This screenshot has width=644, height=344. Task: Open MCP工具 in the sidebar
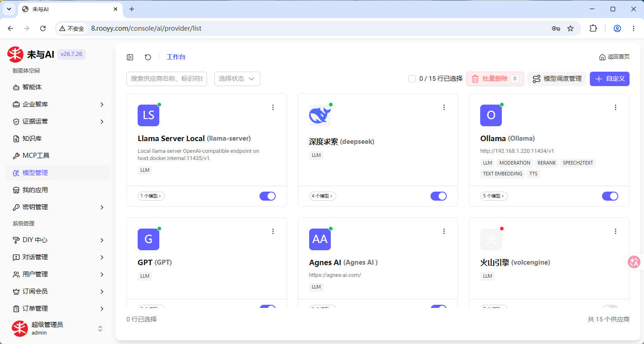(x=58, y=156)
